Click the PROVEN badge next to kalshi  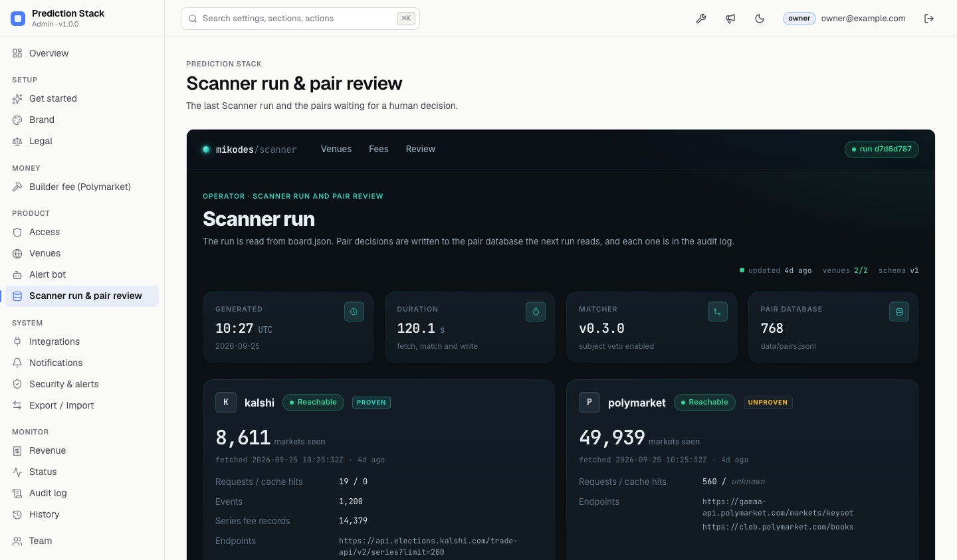(372, 403)
